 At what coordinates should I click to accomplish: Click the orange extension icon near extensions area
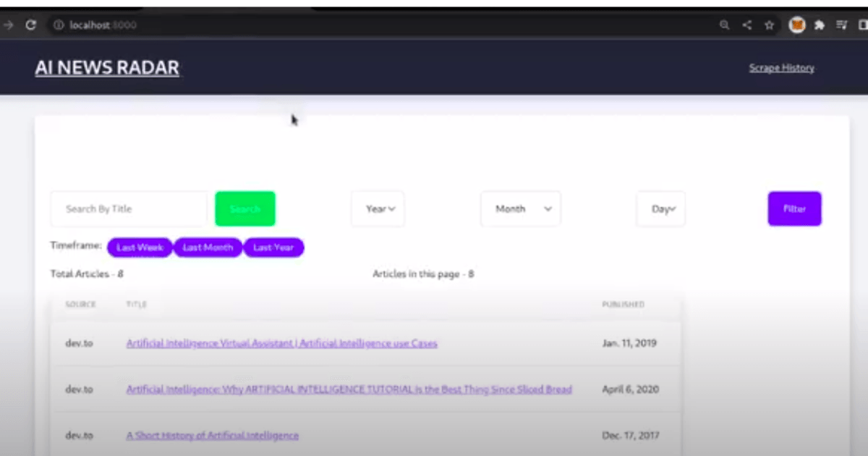[x=796, y=24]
